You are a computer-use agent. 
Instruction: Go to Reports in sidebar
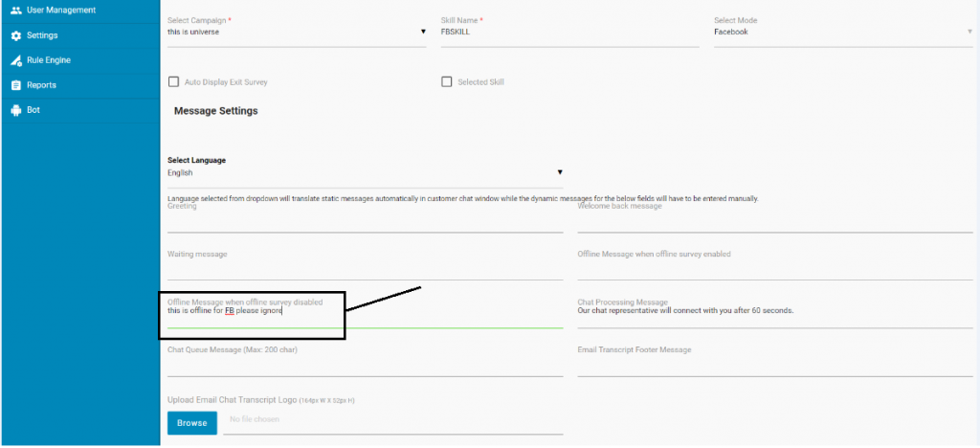click(41, 85)
